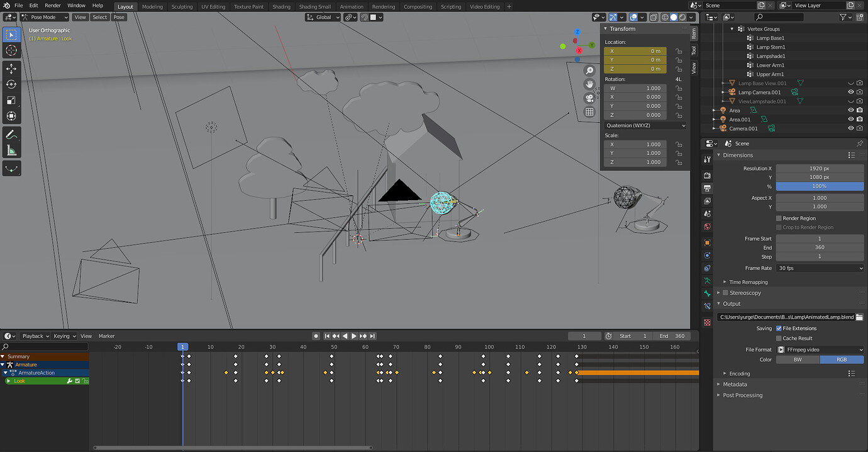This screenshot has width=868, height=452.
Task: Open the Texture Properties checker tab
Action: (707, 322)
